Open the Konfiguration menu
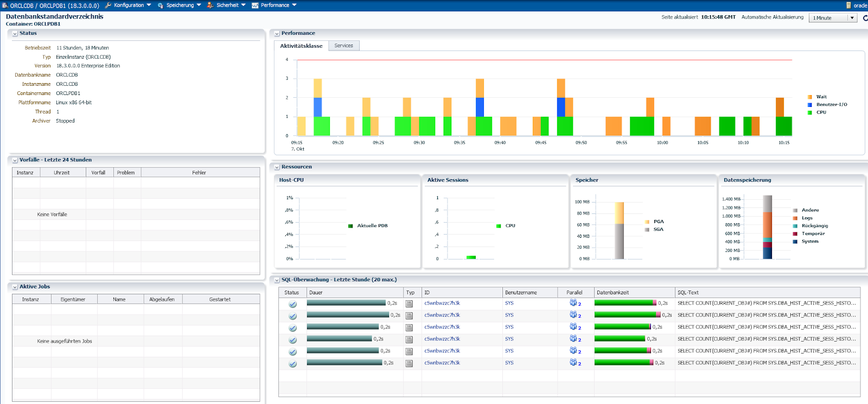868x404 pixels. 128,5
